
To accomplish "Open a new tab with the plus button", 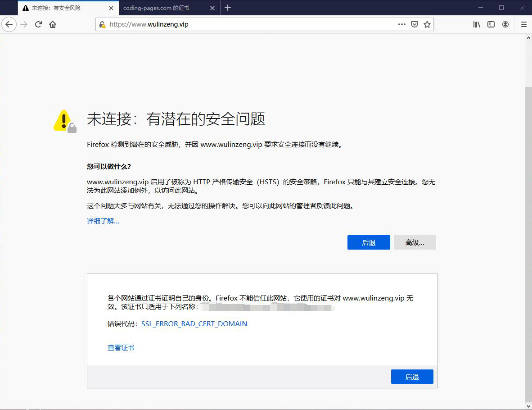I will click(x=228, y=8).
